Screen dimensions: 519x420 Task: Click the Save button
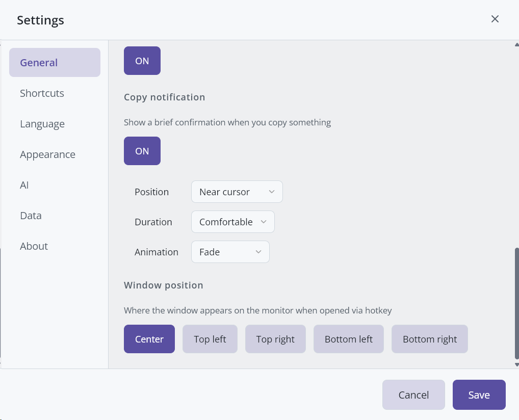(479, 395)
